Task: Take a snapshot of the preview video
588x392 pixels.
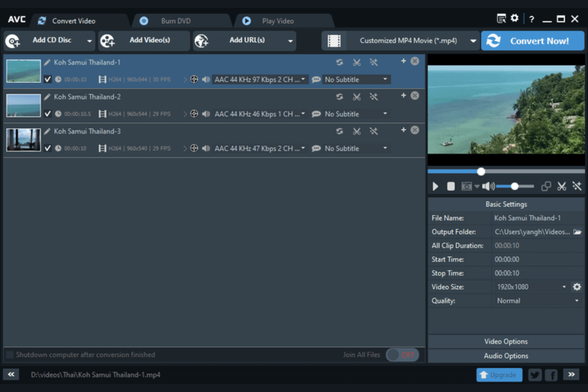Action: coord(466,186)
